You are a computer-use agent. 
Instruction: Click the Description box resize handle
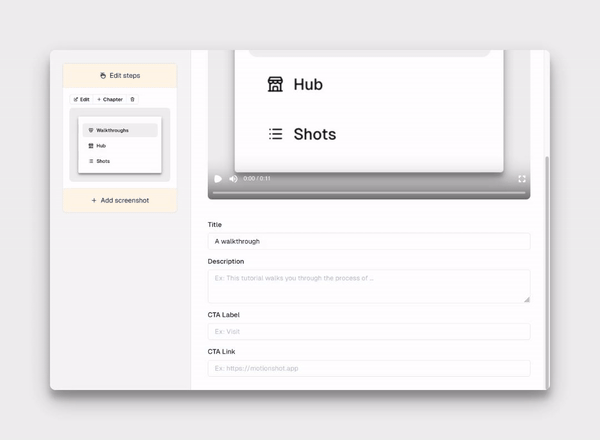(526, 299)
